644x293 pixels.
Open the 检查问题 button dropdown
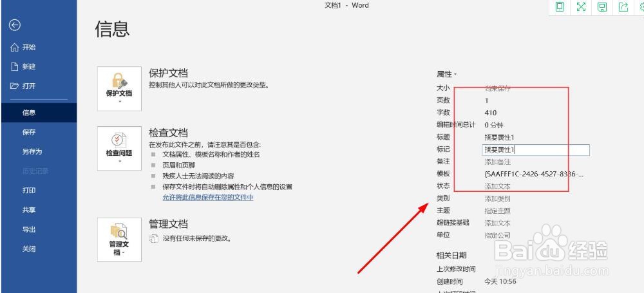pyautogui.click(x=120, y=148)
